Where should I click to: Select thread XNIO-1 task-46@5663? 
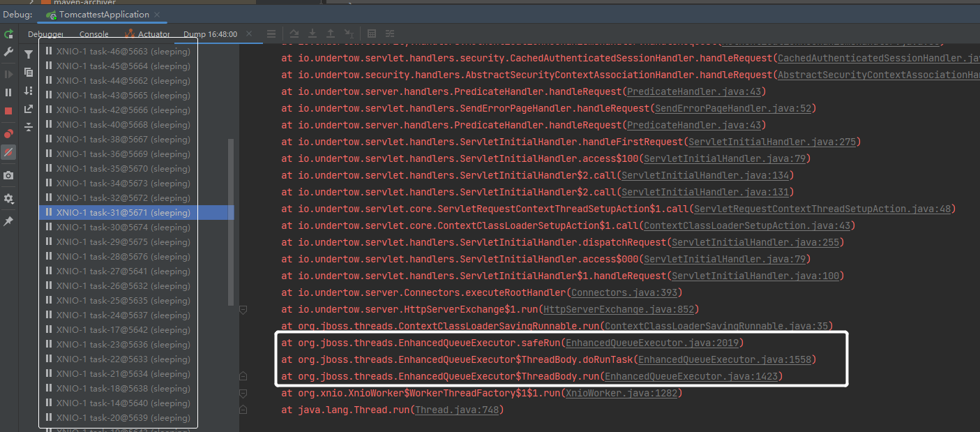pyautogui.click(x=118, y=51)
